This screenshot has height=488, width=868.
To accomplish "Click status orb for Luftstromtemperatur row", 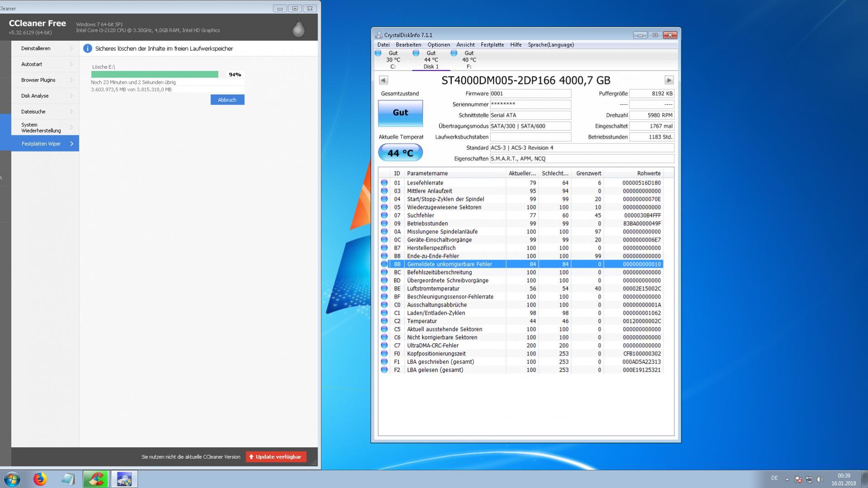I will pyautogui.click(x=384, y=289).
